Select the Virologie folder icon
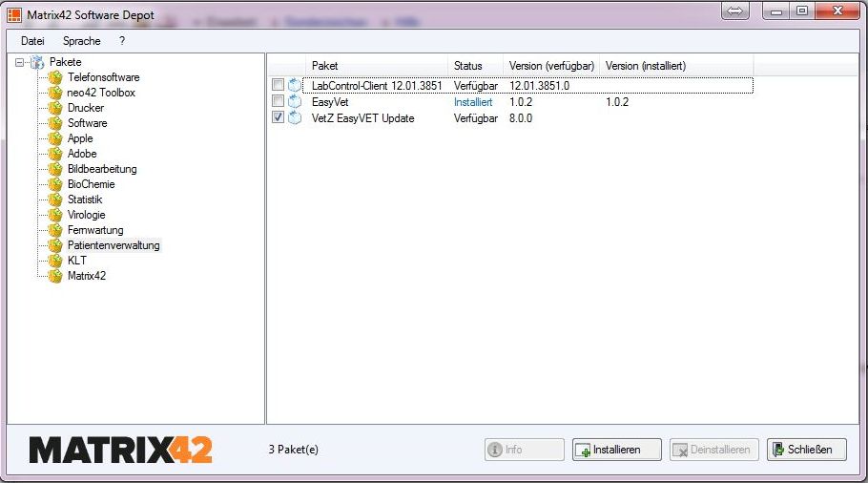 click(55, 215)
